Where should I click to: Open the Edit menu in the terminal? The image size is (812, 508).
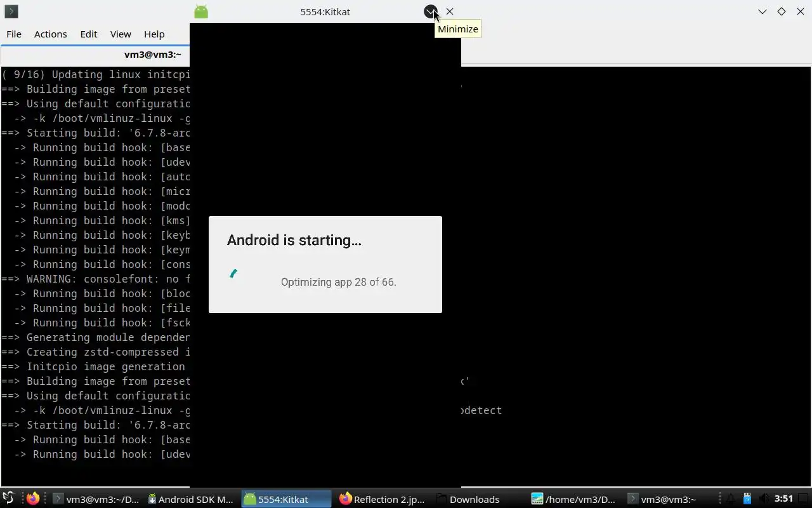click(x=89, y=34)
